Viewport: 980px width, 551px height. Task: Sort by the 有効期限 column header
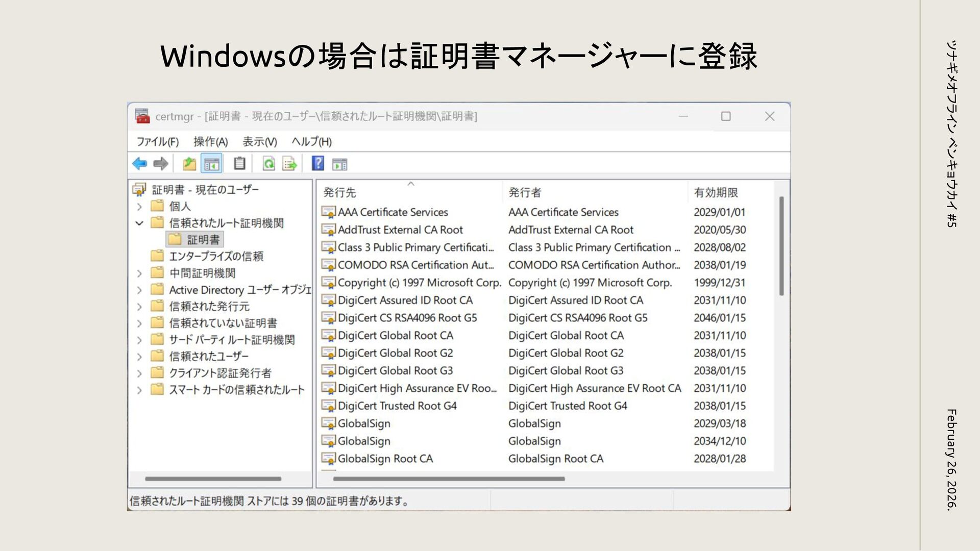coord(716,193)
